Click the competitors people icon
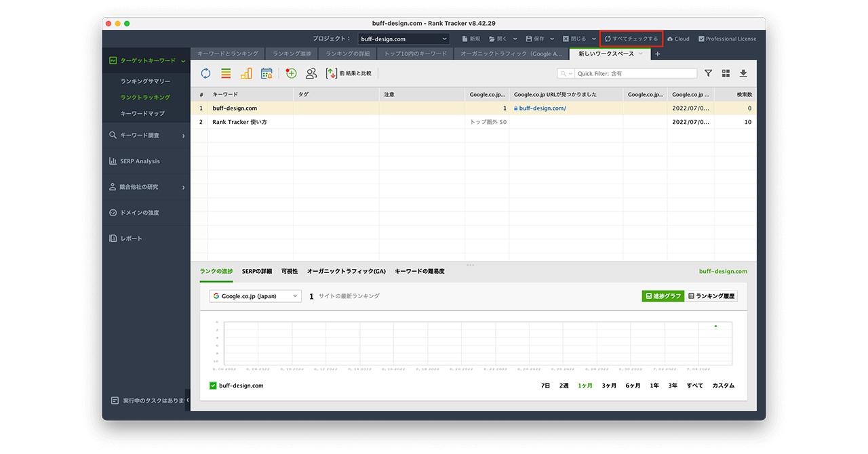Image resolution: width=868 pixels, height=454 pixels. 311,73
